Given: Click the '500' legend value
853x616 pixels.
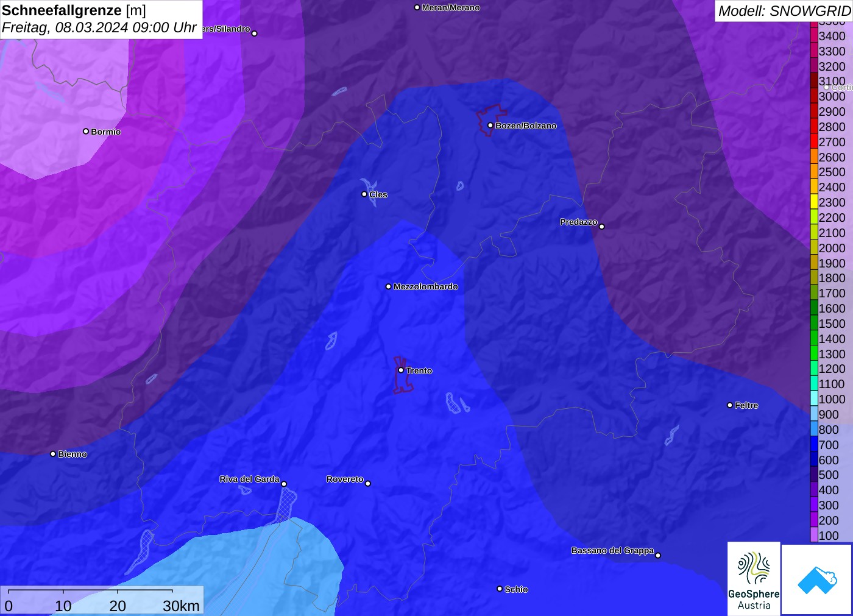Looking at the screenshot, I should (829, 475).
